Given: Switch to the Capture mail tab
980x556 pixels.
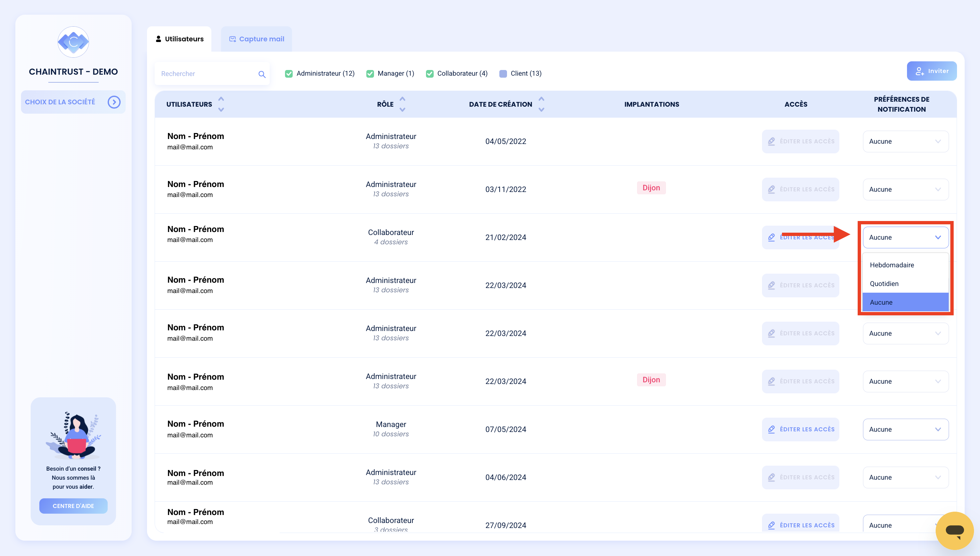Looking at the screenshot, I should [x=257, y=39].
